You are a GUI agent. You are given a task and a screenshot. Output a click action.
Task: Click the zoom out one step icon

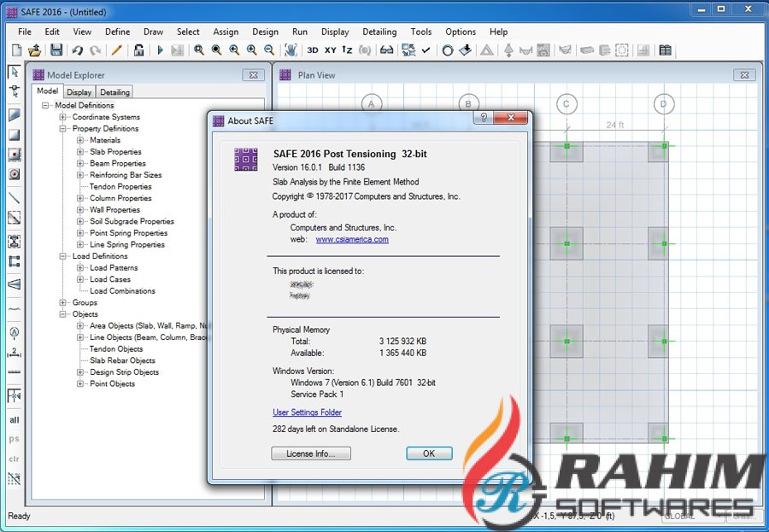(x=269, y=50)
